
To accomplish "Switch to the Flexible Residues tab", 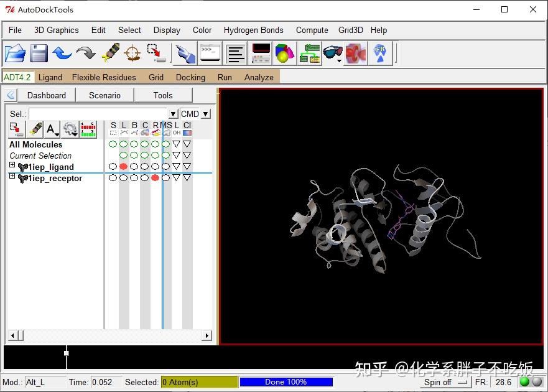I will point(104,77).
